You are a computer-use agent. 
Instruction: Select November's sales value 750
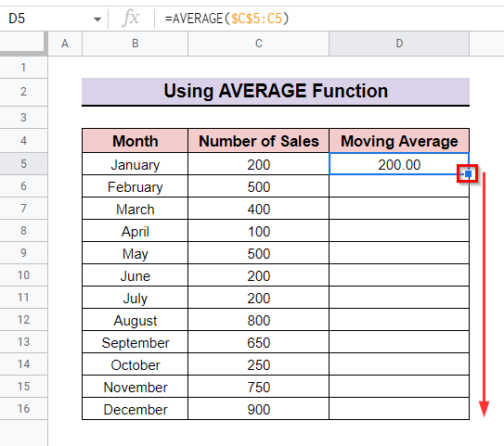259,387
